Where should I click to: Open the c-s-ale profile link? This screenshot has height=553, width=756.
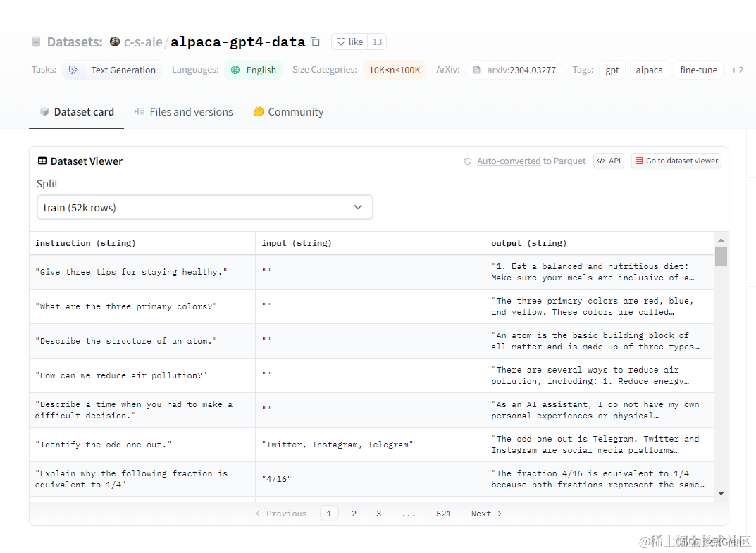click(143, 42)
